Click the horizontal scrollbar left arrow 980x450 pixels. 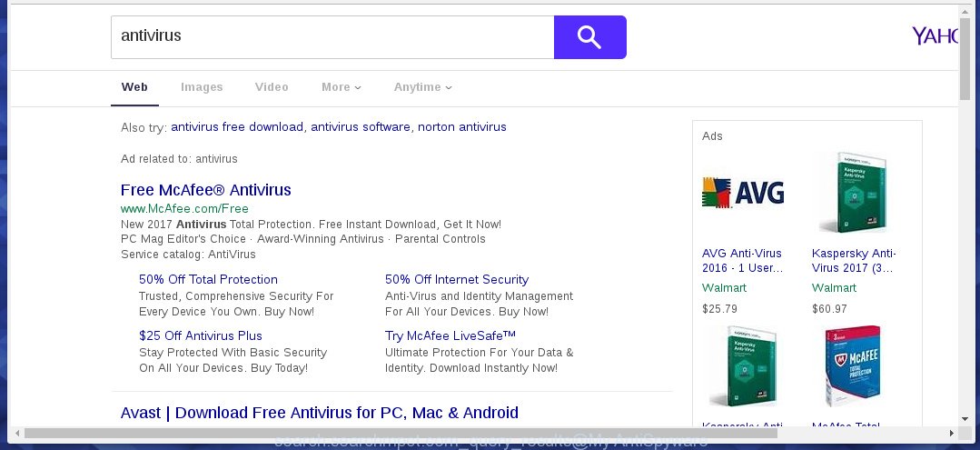click(x=17, y=433)
